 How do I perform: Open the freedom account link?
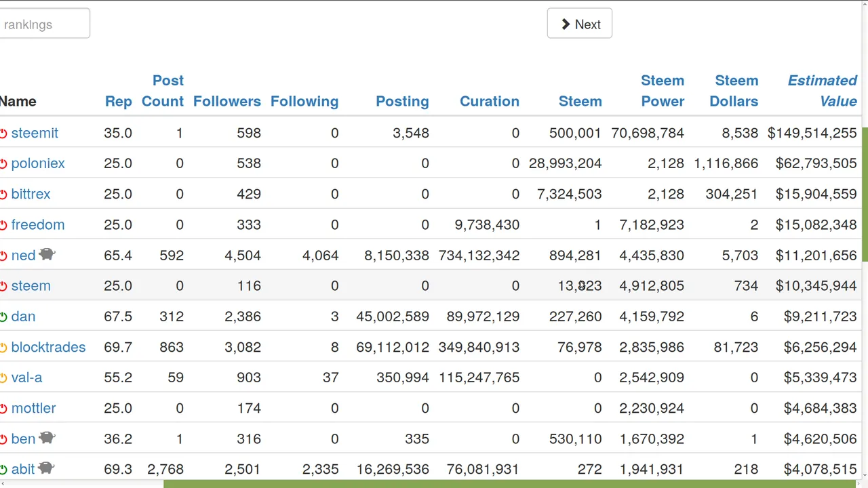[x=38, y=224]
